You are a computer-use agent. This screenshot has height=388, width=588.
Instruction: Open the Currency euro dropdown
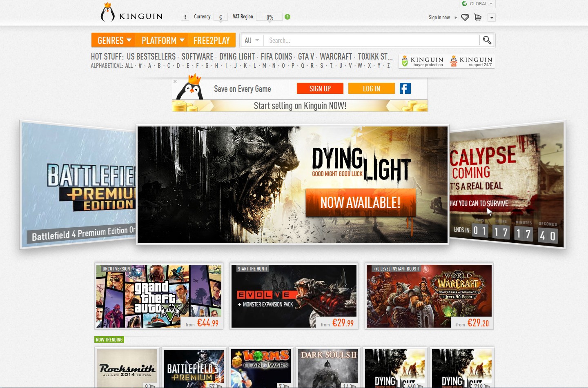click(x=220, y=17)
